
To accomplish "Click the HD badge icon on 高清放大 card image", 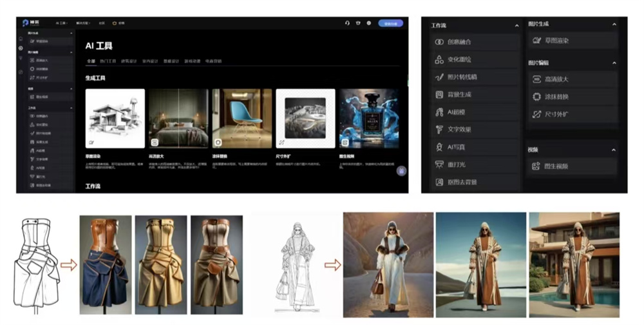I will [x=155, y=143].
